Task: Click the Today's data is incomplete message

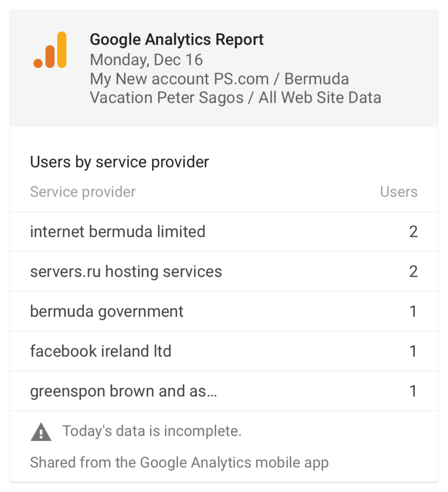Action: (x=152, y=431)
